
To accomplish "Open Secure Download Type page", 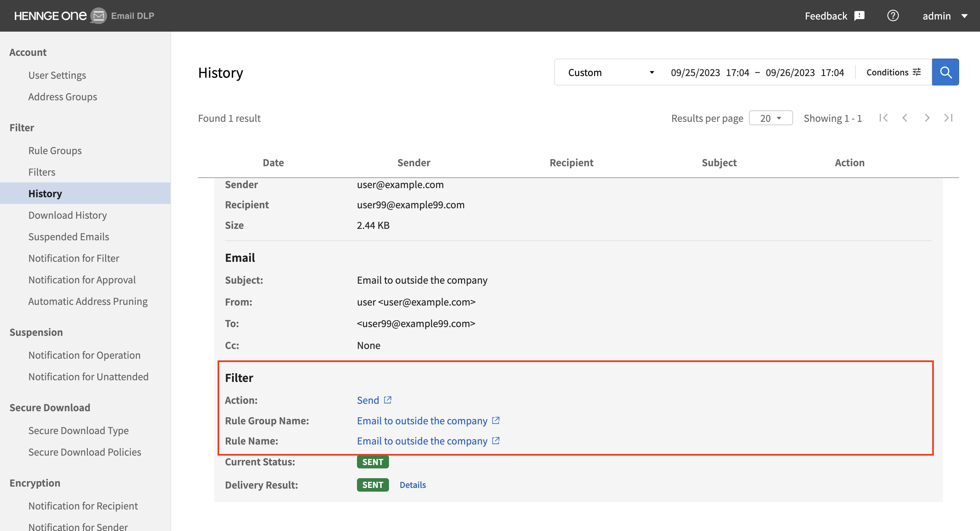I will point(78,430).
